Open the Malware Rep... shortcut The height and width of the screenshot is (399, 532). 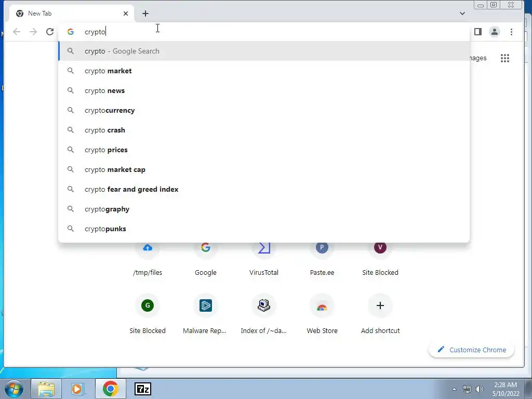click(206, 314)
